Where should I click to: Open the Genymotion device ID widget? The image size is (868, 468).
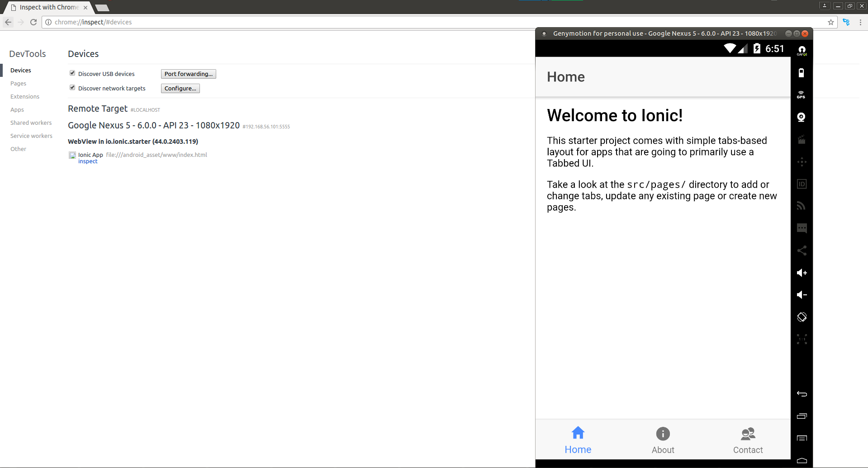(802, 184)
